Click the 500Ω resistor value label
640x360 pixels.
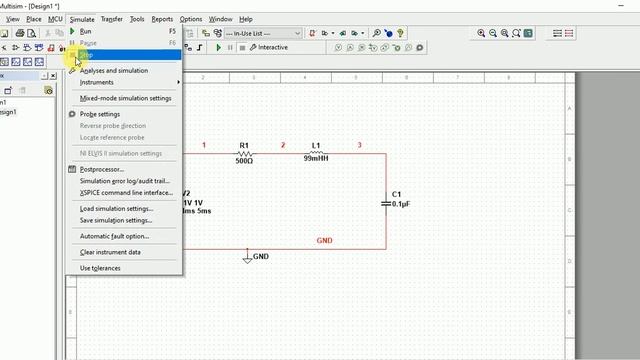pyautogui.click(x=244, y=161)
